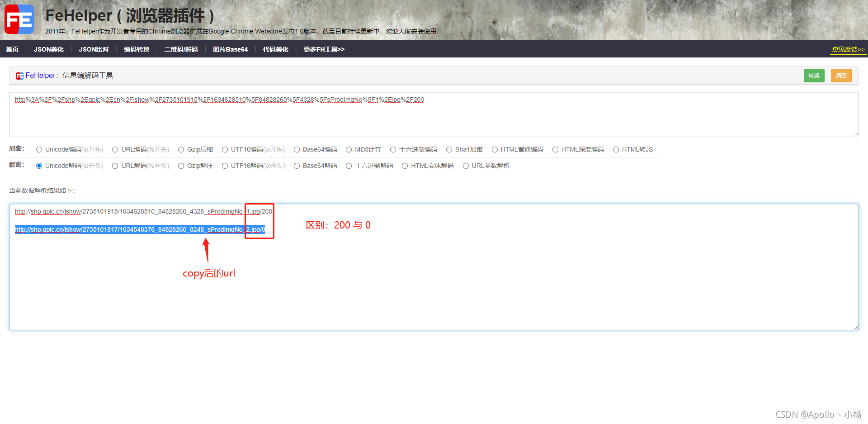
Task: Select Unicode编码 radio option
Action: [39, 150]
